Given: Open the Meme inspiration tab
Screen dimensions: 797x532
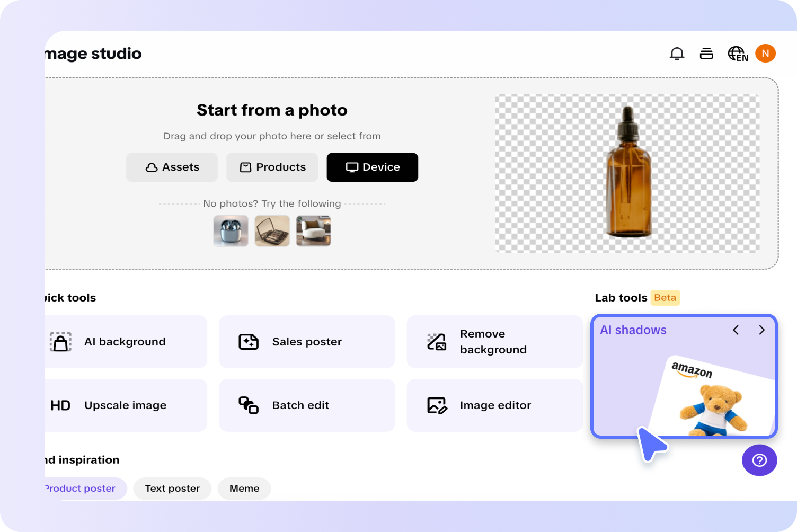Looking at the screenshot, I should 244,488.
